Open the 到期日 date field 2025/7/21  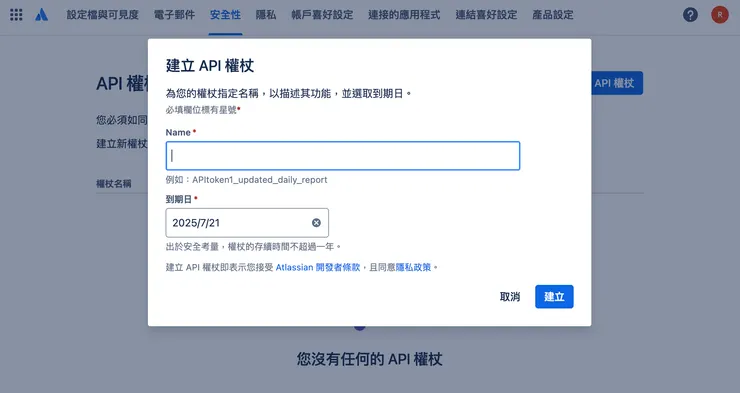coord(247,223)
